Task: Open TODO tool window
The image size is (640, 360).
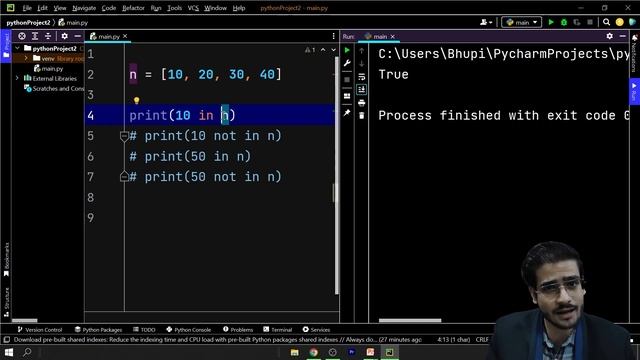Action: [x=144, y=329]
